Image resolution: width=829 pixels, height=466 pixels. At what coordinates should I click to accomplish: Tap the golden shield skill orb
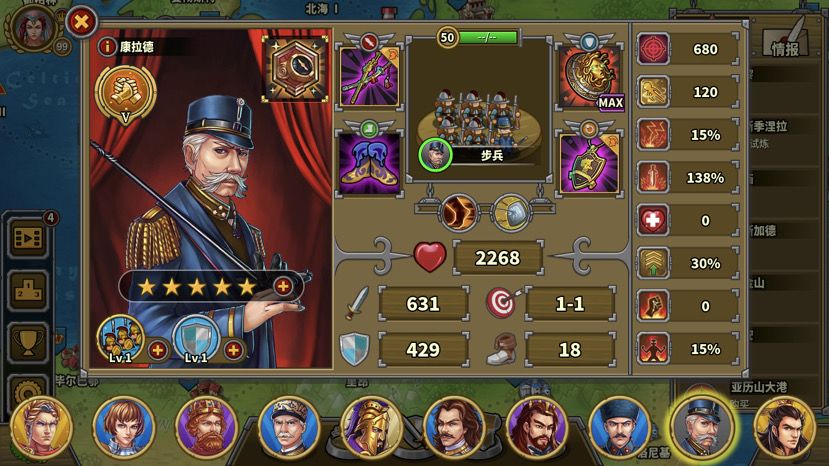[x=511, y=213]
